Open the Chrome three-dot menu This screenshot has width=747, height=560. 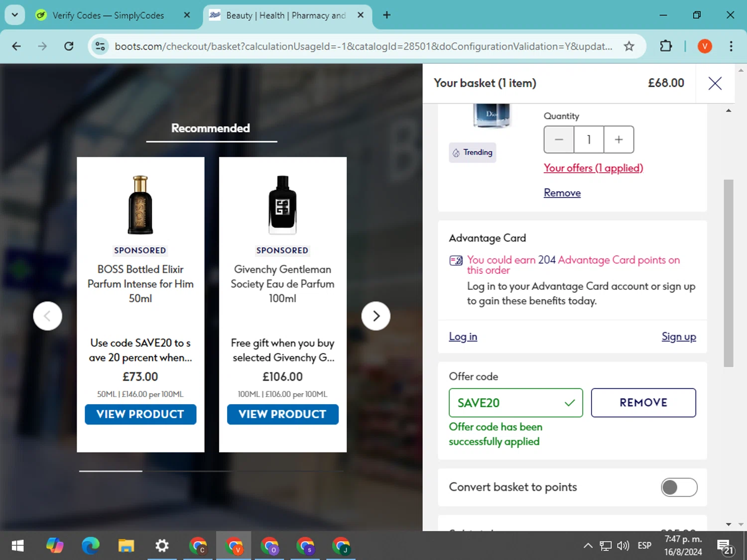[x=731, y=46]
